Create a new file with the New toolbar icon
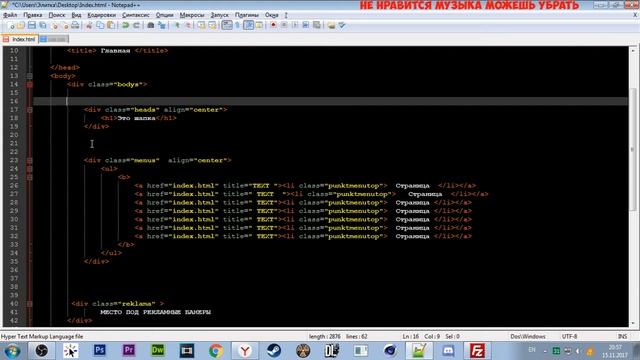The image size is (640, 360). pyautogui.click(x=11, y=25)
